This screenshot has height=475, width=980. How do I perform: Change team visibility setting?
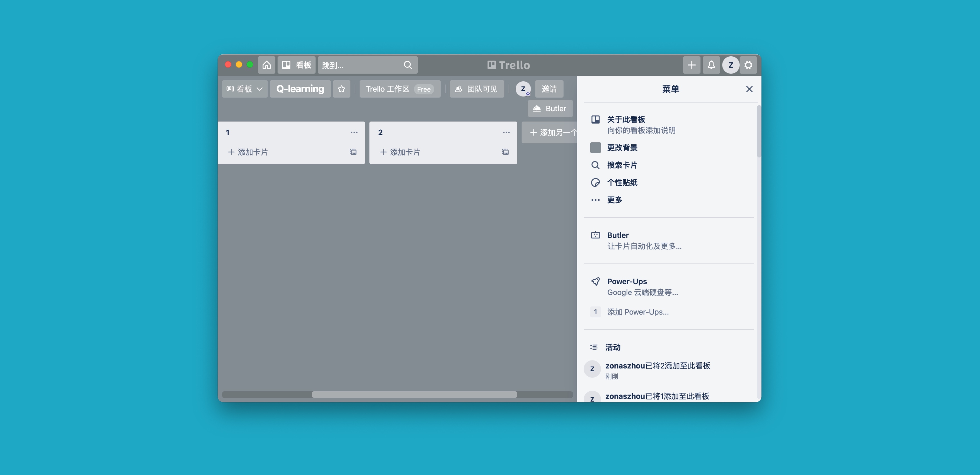click(x=477, y=89)
